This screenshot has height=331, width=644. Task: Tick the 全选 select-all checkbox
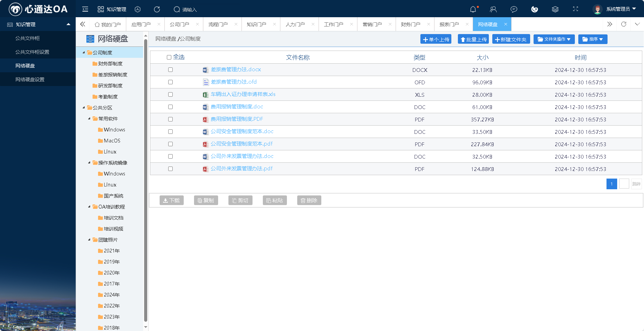point(169,57)
